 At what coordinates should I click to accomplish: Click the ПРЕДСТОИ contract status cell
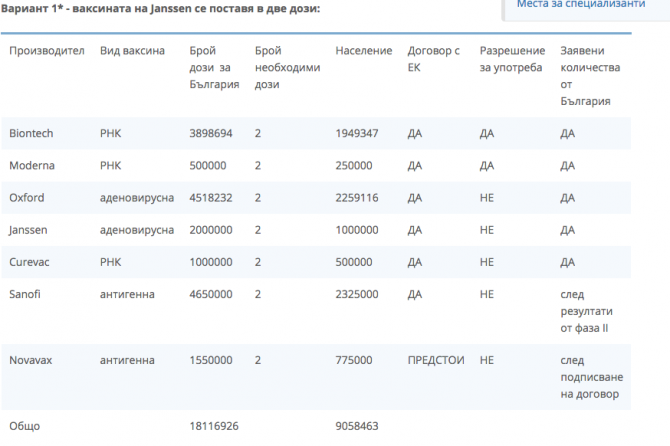pos(436,358)
